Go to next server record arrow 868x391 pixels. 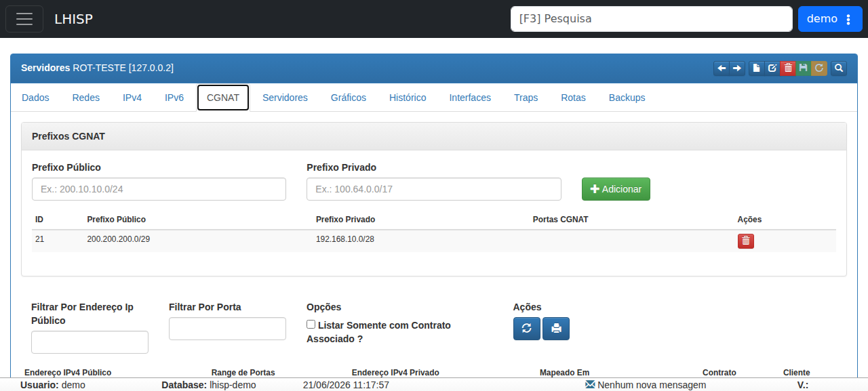coord(737,68)
